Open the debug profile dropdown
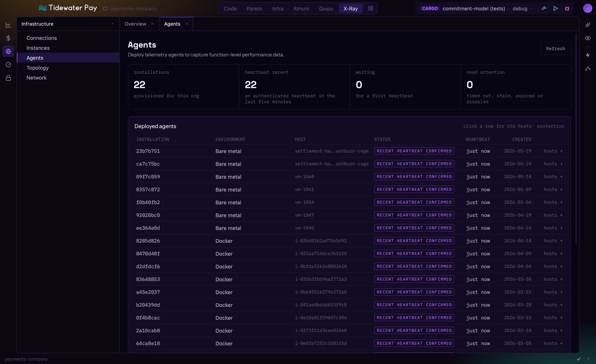Viewport: 596px width, 364px height. tap(522, 9)
